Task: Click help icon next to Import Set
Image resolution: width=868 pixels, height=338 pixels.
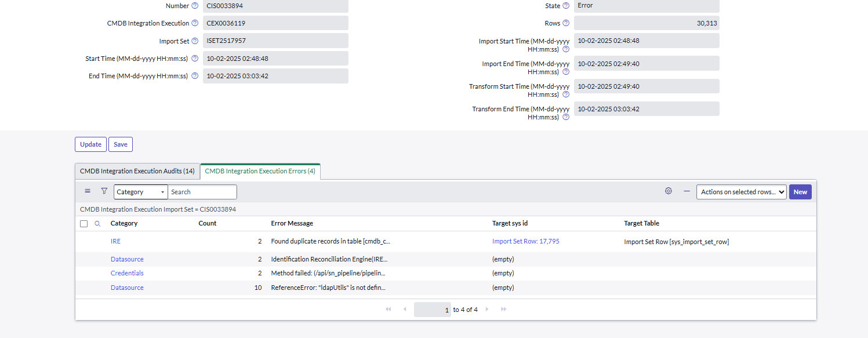Action: tap(195, 41)
